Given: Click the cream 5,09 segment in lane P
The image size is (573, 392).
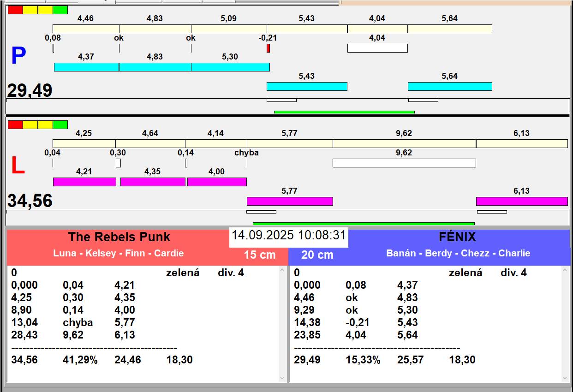Looking at the screenshot, I should (229, 29).
